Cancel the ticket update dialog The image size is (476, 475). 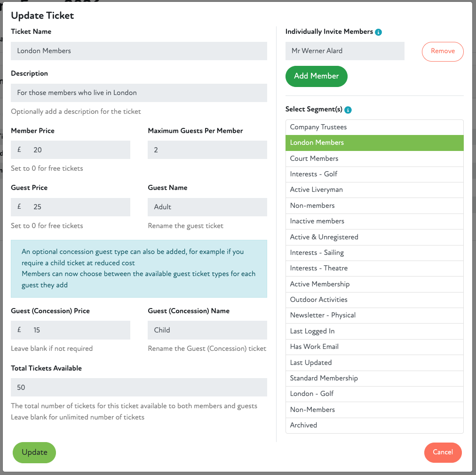(443, 452)
